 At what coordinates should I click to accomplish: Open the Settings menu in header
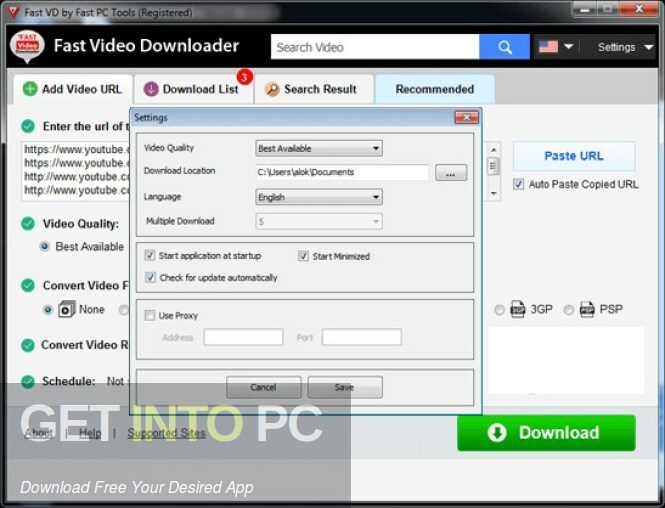[625, 47]
